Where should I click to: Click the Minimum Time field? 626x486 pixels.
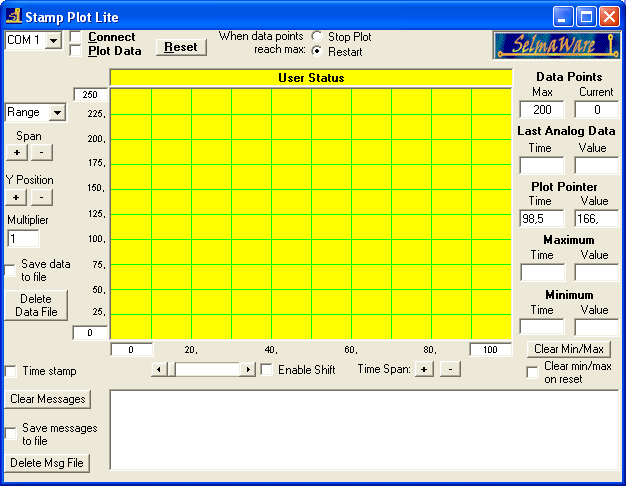(x=542, y=327)
